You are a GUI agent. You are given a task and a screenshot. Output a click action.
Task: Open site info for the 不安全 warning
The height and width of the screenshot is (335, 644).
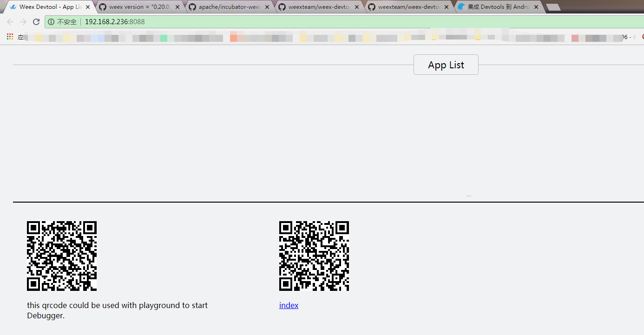pyautogui.click(x=63, y=22)
